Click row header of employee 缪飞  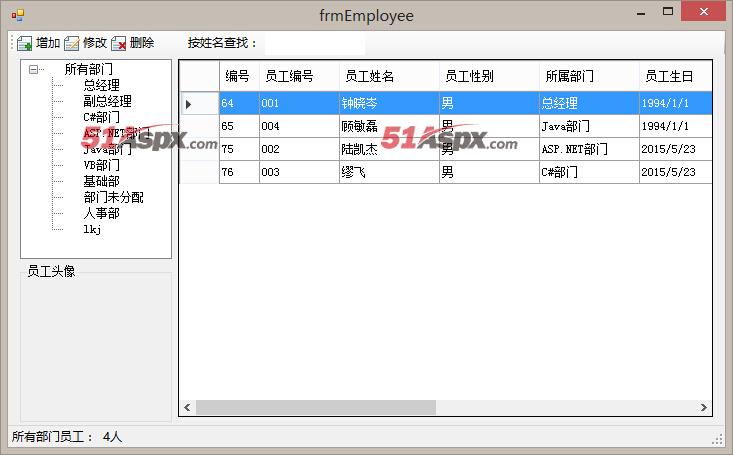click(200, 172)
